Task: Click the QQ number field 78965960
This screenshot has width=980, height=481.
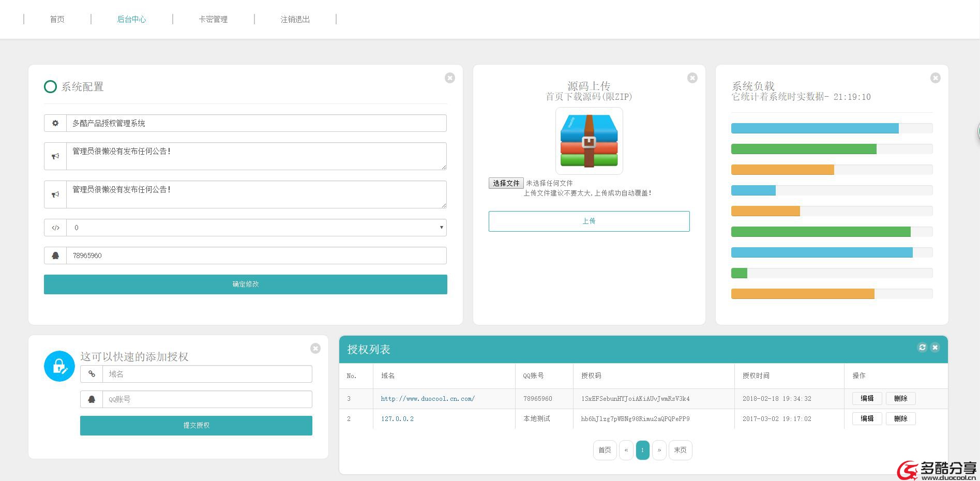Action: 257,255
